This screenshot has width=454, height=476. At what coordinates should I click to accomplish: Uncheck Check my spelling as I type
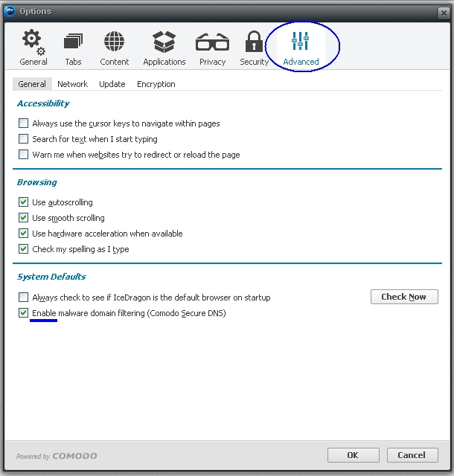23,249
